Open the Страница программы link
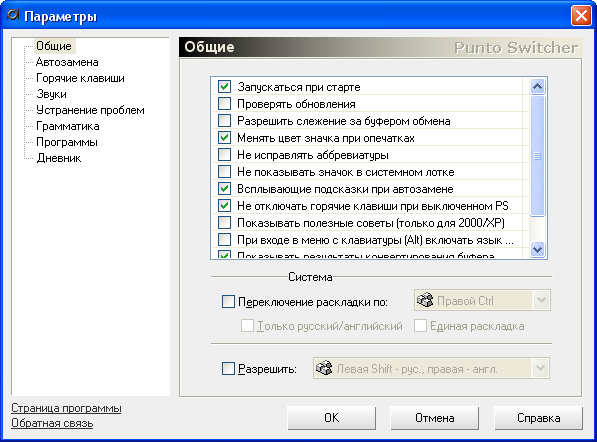Image resolution: width=597 pixels, height=442 pixels. pyautogui.click(x=66, y=408)
